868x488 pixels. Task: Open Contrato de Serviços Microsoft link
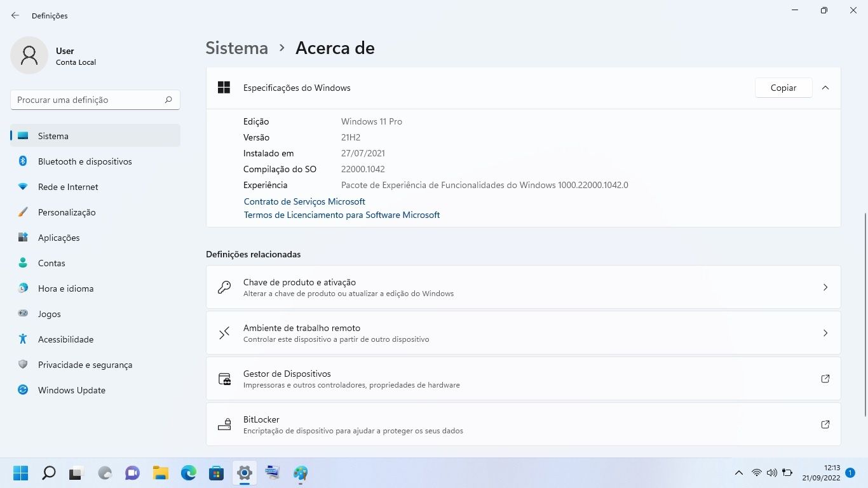point(304,201)
